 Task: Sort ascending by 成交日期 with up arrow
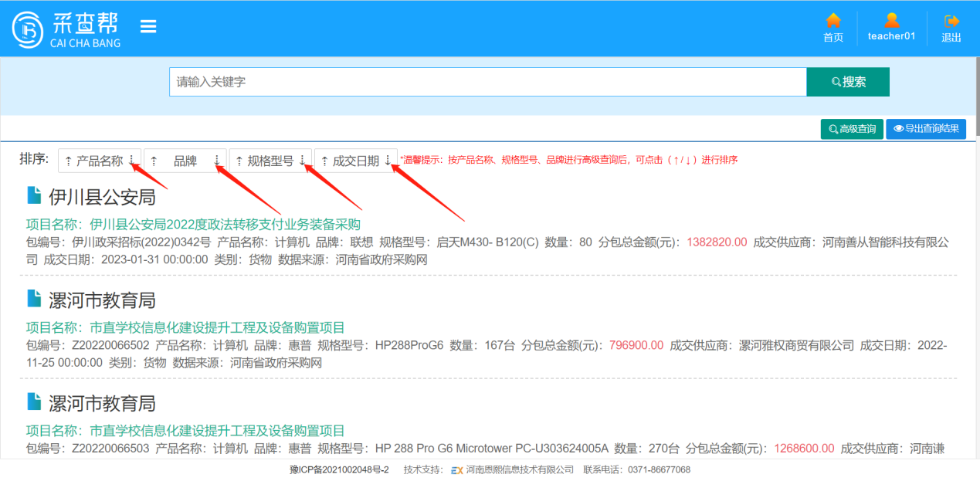click(x=324, y=161)
